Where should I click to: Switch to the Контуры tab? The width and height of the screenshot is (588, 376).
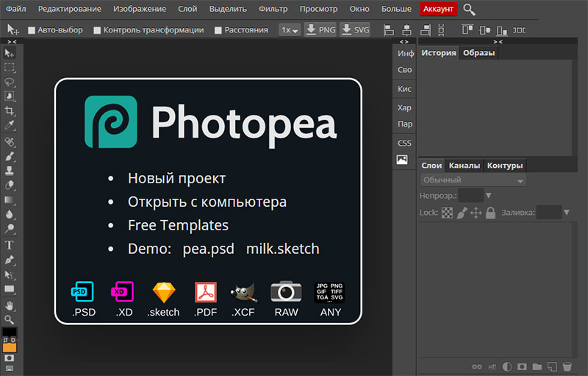505,166
